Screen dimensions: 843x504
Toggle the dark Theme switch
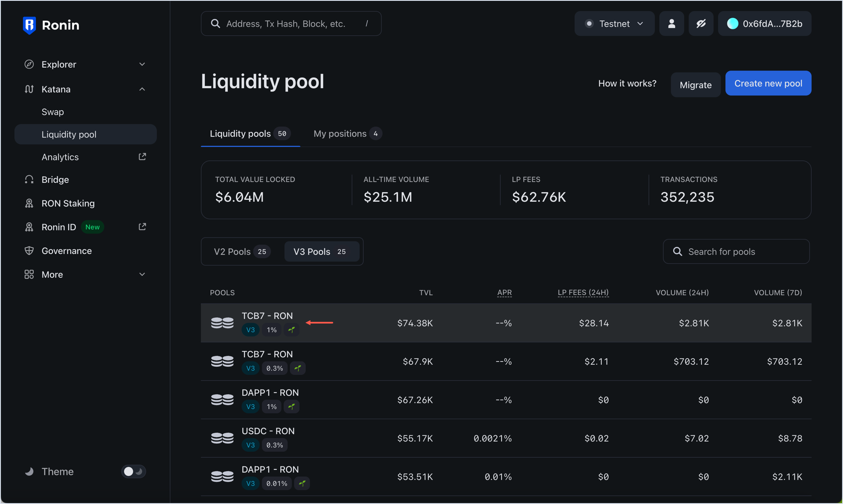133,471
